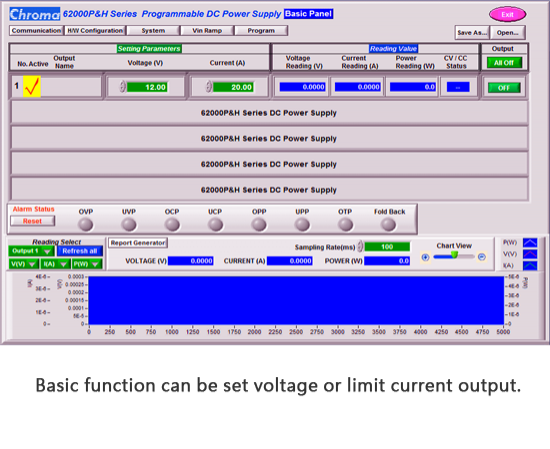The height and width of the screenshot is (449, 550).
Task: Click the 20.00 current setting field
Action: [233, 87]
